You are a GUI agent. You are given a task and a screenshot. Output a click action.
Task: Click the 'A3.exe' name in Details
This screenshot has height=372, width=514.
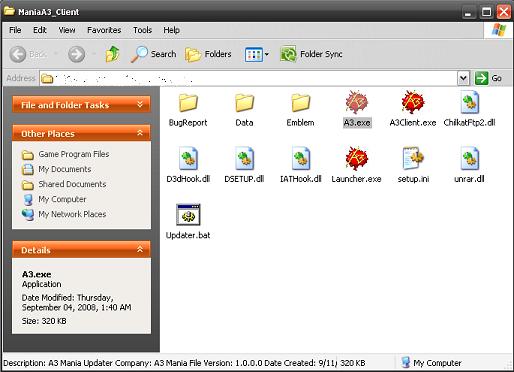point(36,274)
